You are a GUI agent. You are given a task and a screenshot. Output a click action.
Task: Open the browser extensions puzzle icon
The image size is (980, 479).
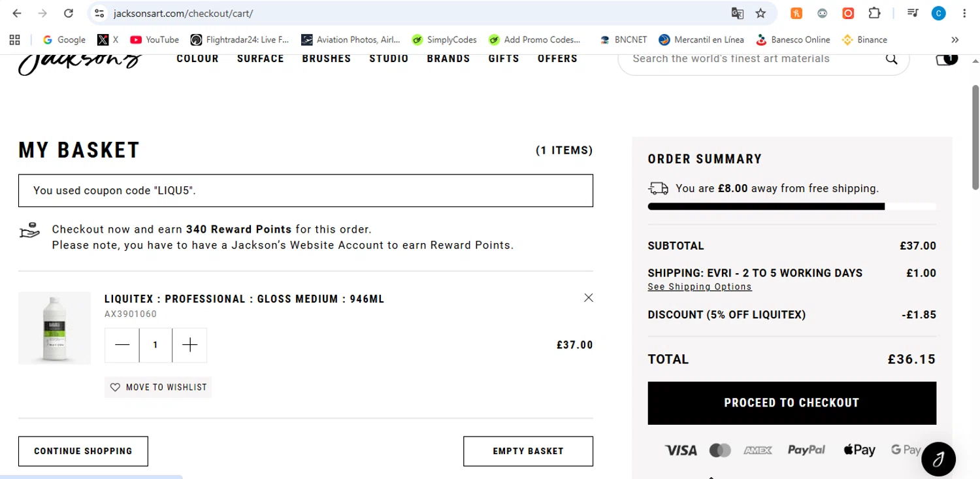click(874, 13)
